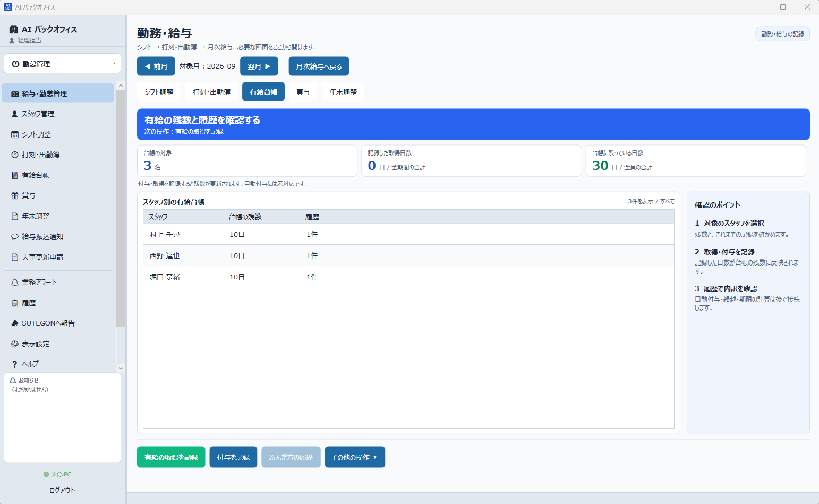Select the 堀口 奈緒 staff row
This screenshot has height=504, width=819.
[x=408, y=277]
